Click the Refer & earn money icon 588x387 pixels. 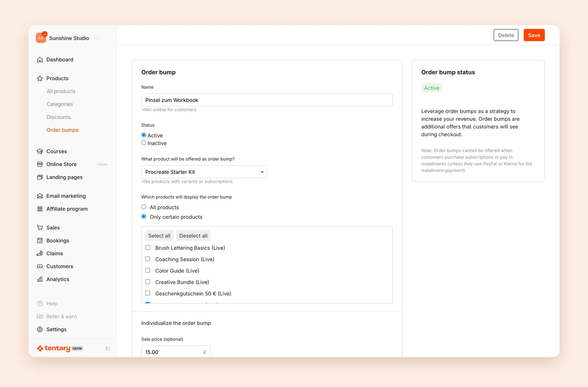(40, 317)
